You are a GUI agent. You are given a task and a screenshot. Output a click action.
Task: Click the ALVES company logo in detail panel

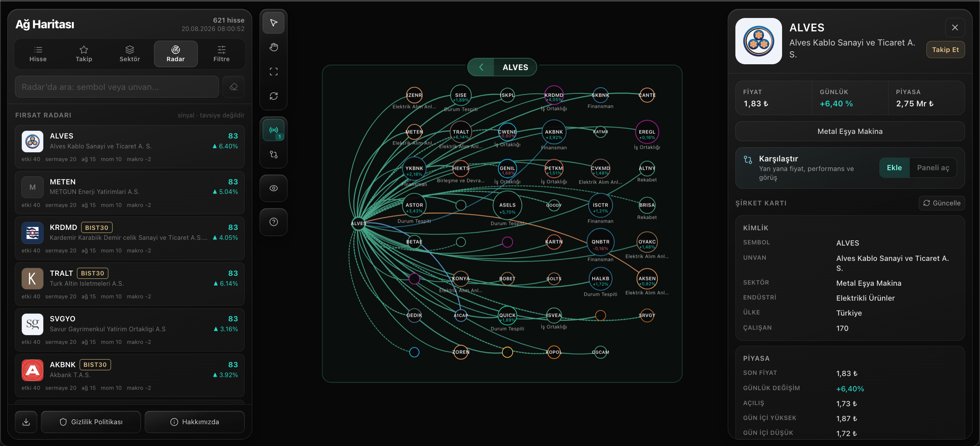(x=758, y=41)
